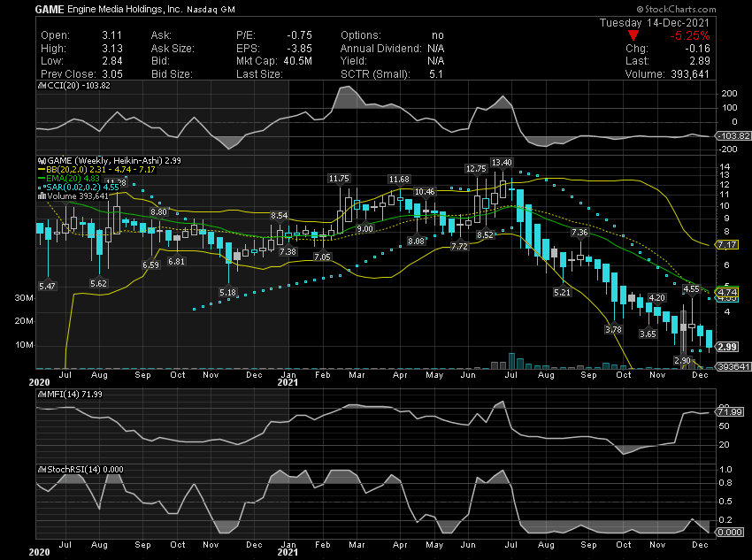Viewport: 752px width, 560px height.
Task: Click the 7.38 price low label
Action: click(288, 252)
